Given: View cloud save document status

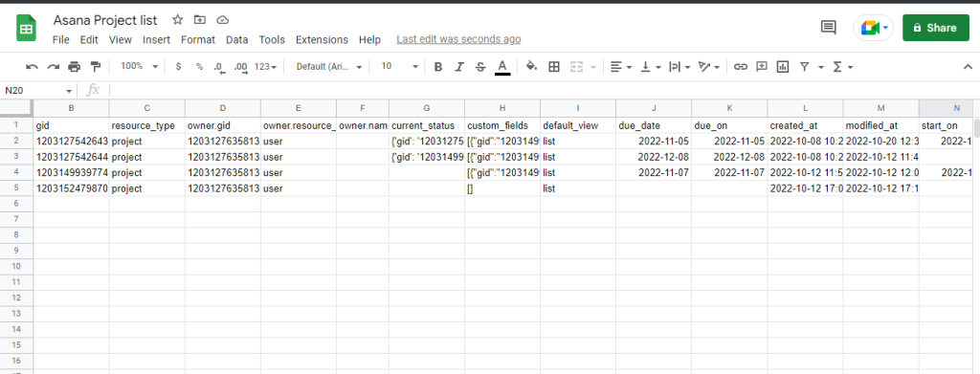Looking at the screenshot, I should point(221,20).
